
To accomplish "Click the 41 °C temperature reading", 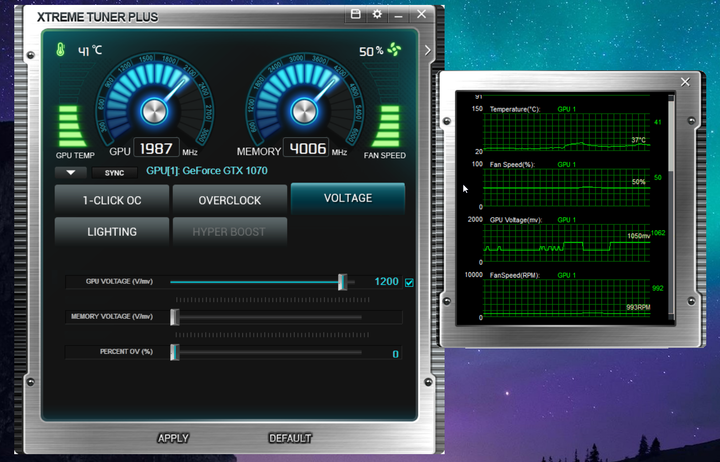I will [x=90, y=51].
